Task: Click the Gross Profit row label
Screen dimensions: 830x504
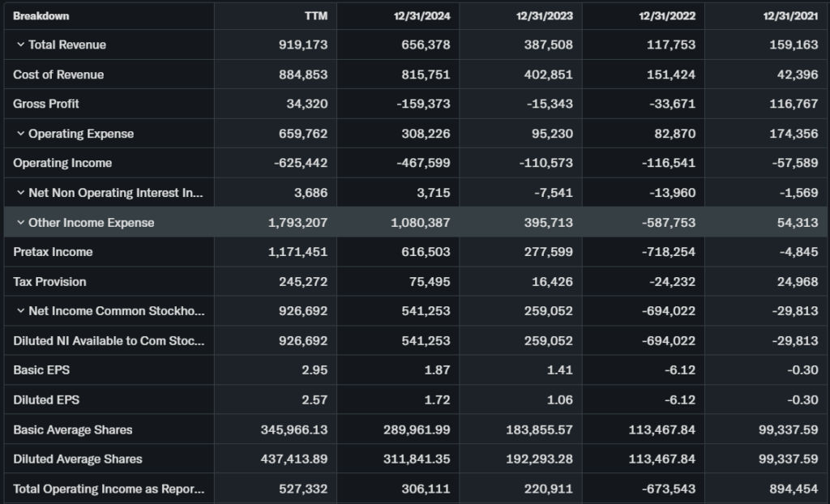Action: [x=46, y=104]
